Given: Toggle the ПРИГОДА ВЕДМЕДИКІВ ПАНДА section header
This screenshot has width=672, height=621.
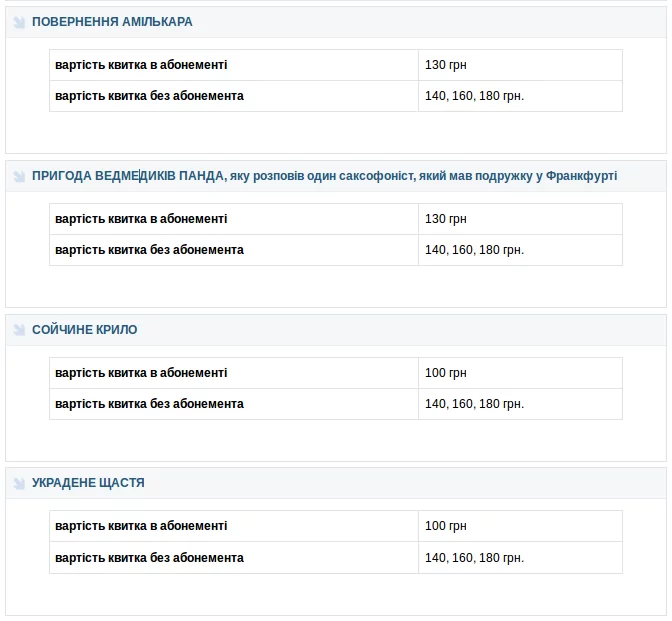Looking at the screenshot, I should pos(324,176).
